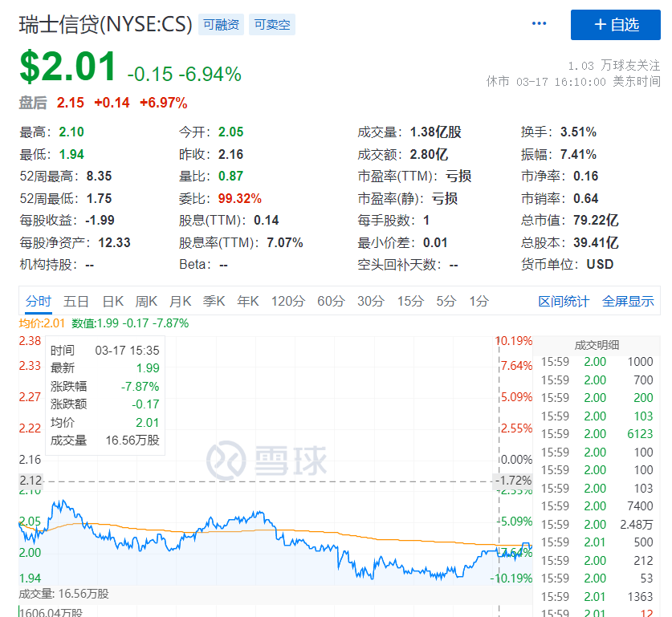Image resolution: width=672 pixels, height=617 pixels.
Task: Click the 最高 value 2.10
Action: tap(71, 132)
